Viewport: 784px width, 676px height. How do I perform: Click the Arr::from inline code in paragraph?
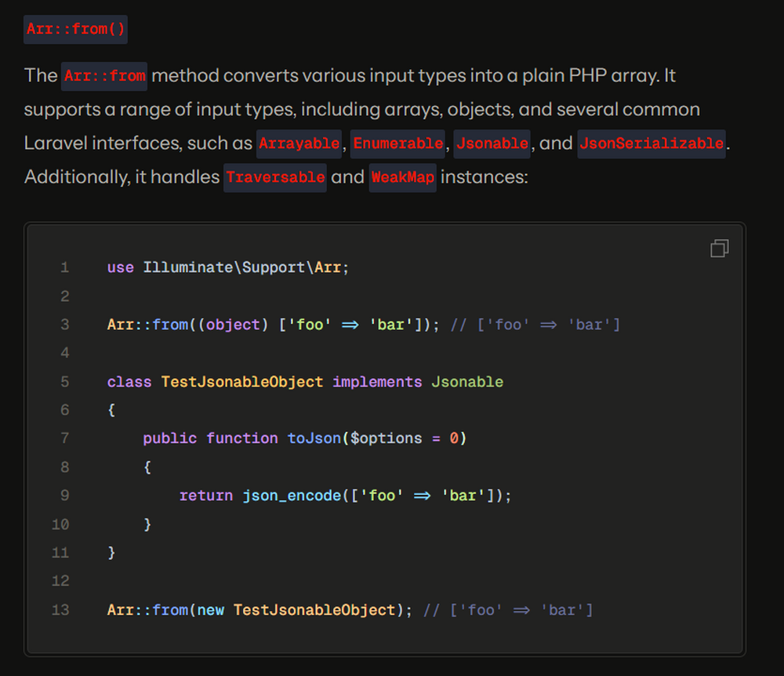click(104, 76)
